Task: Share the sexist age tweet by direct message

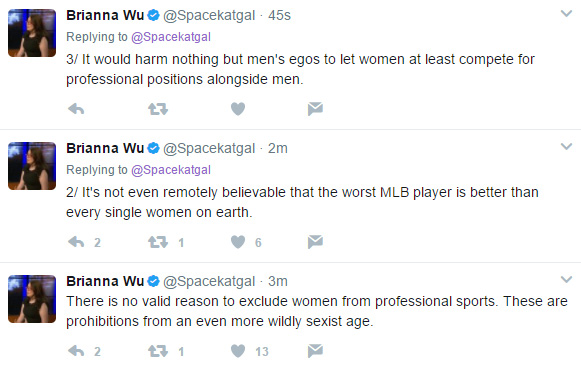Action: pyautogui.click(x=315, y=350)
